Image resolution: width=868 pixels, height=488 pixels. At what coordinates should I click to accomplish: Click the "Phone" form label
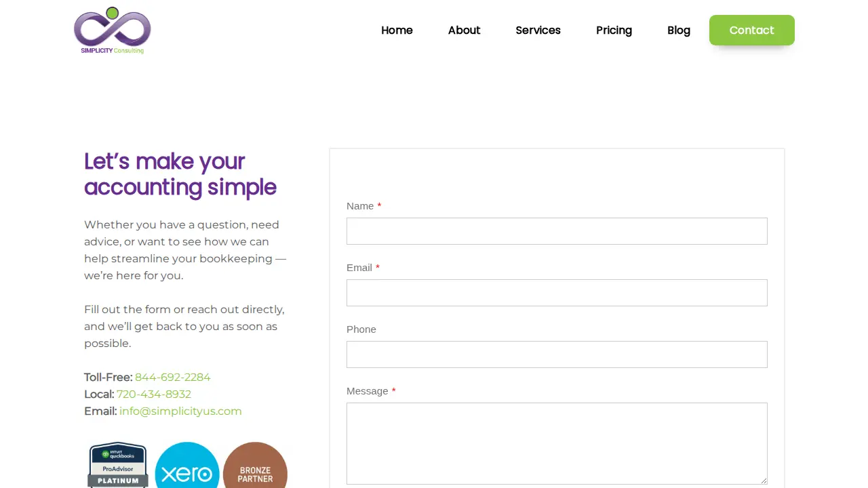[x=361, y=329]
